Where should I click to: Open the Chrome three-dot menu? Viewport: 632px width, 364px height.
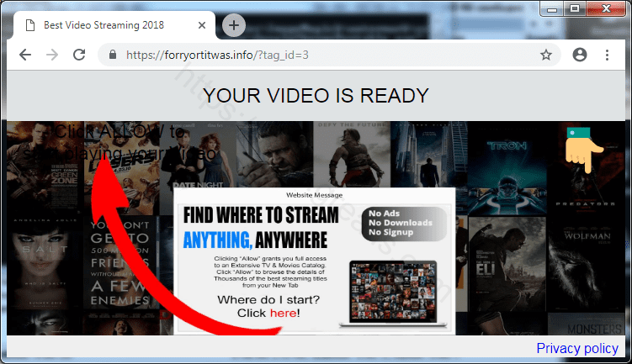(x=607, y=55)
